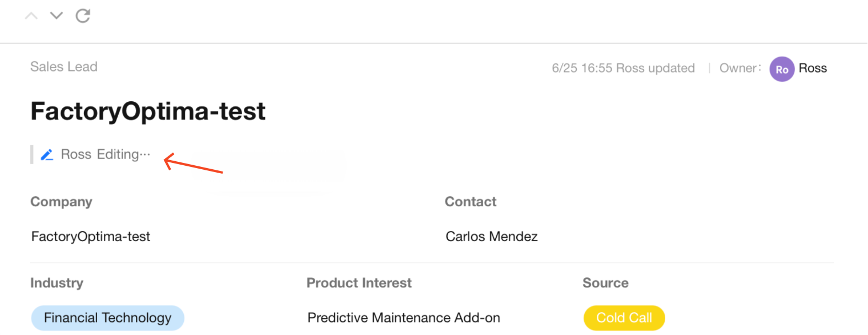Go to next record with down arrow
This screenshot has height=335, width=868.
point(56,16)
